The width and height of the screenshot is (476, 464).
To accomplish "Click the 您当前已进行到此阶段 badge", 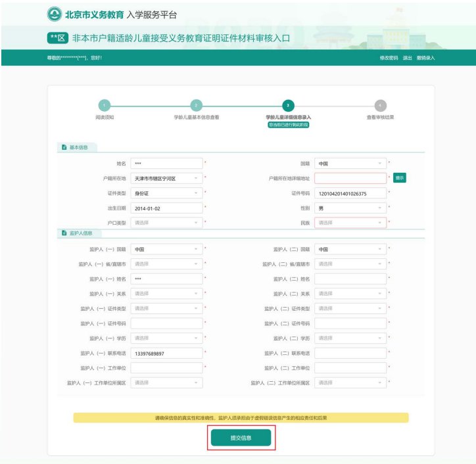I will [289, 125].
